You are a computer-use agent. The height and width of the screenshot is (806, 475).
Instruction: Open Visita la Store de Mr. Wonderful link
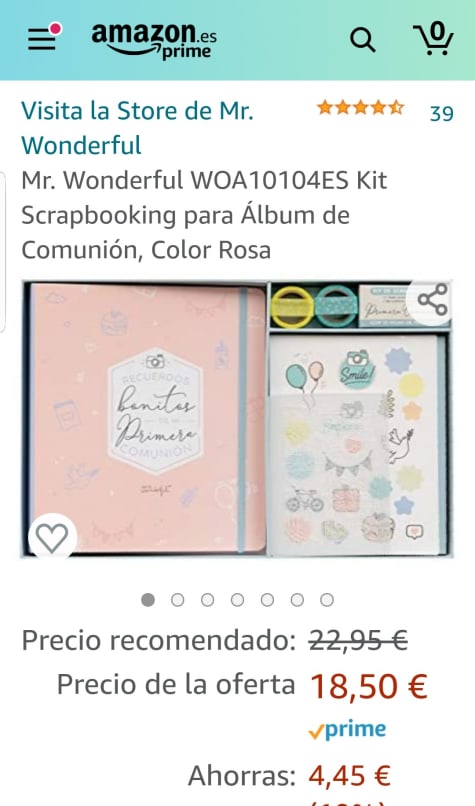[138, 127]
